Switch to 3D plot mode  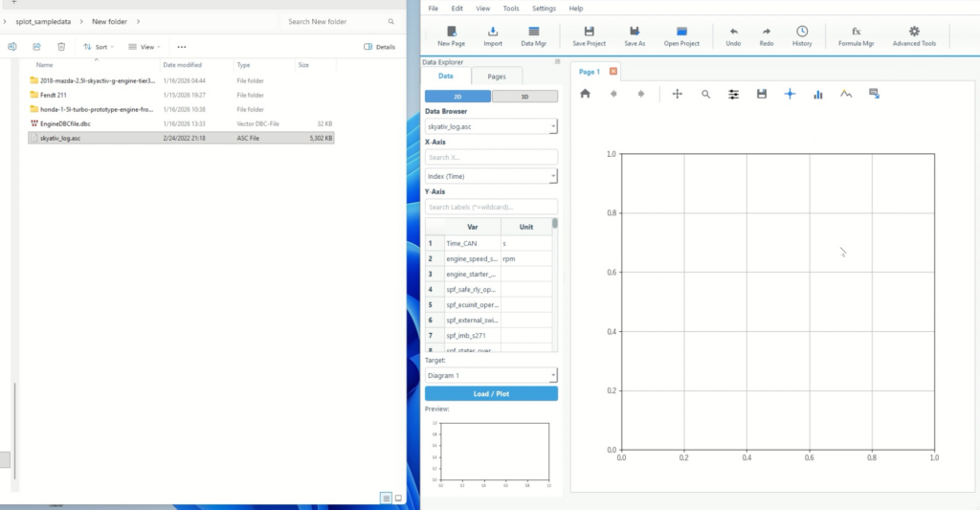pos(524,97)
